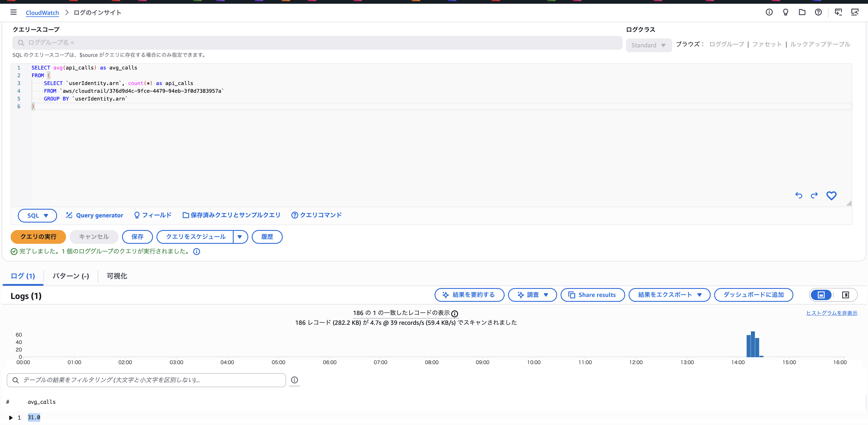The image size is (868, 425).
Task: Click the screen user icon at top right
Action: (855, 12)
